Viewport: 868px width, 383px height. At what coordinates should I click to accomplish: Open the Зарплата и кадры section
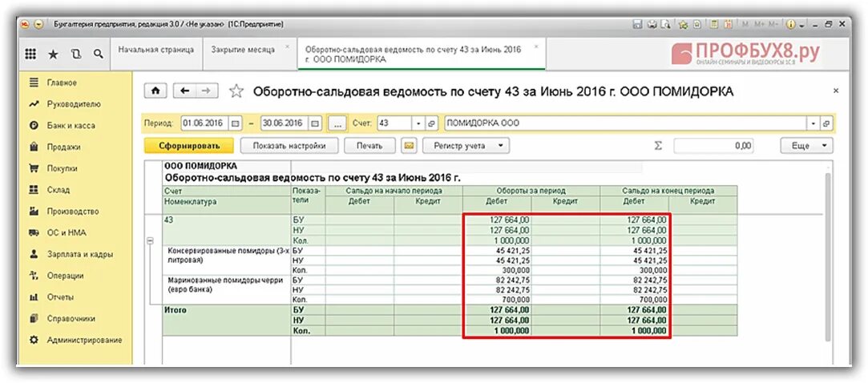[x=75, y=255]
